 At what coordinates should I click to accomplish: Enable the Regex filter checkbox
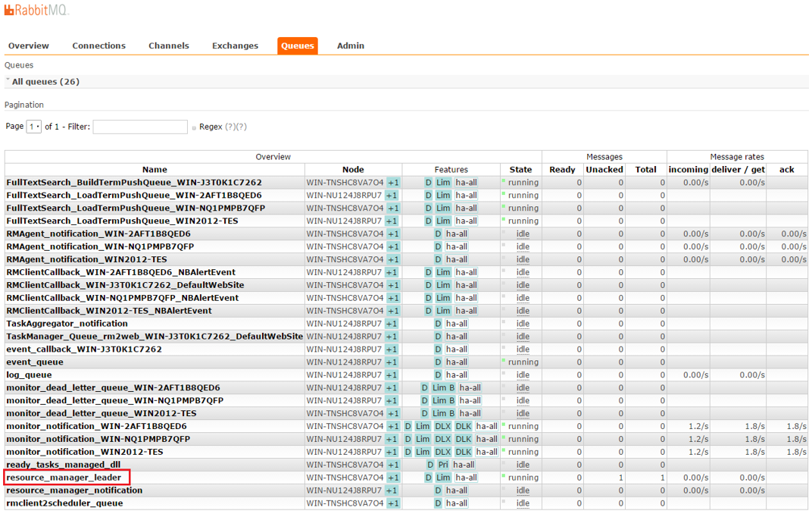click(194, 127)
